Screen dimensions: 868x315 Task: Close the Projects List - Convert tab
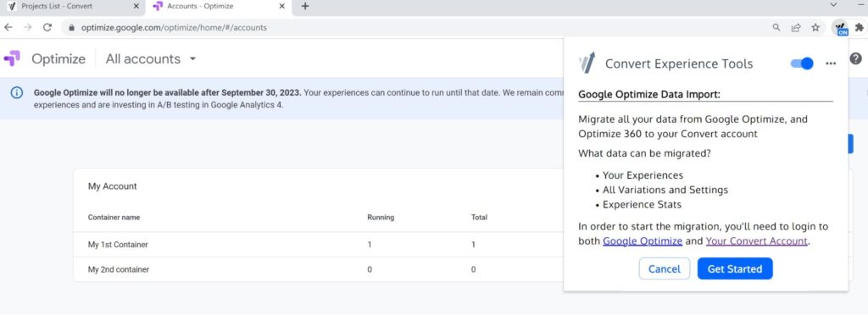point(136,7)
